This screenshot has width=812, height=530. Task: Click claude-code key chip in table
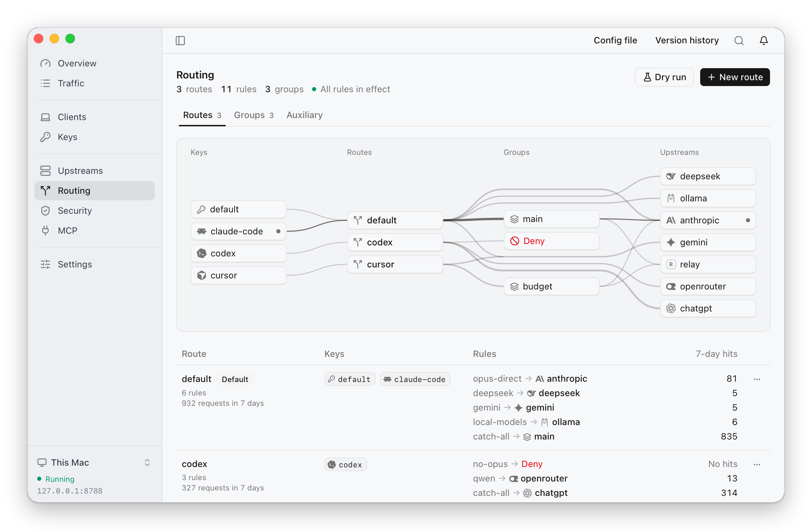(x=415, y=379)
